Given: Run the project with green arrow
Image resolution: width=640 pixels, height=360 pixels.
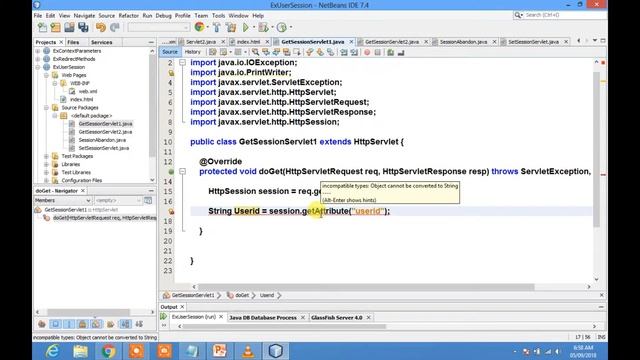Looking at the screenshot, I should pyautogui.click(x=246, y=27).
